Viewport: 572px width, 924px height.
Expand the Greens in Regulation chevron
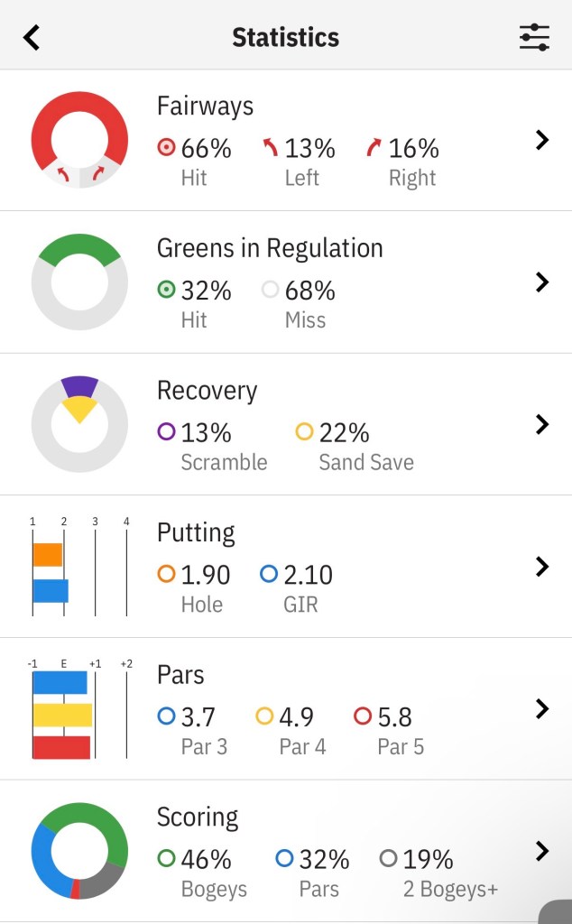tap(542, 282)
